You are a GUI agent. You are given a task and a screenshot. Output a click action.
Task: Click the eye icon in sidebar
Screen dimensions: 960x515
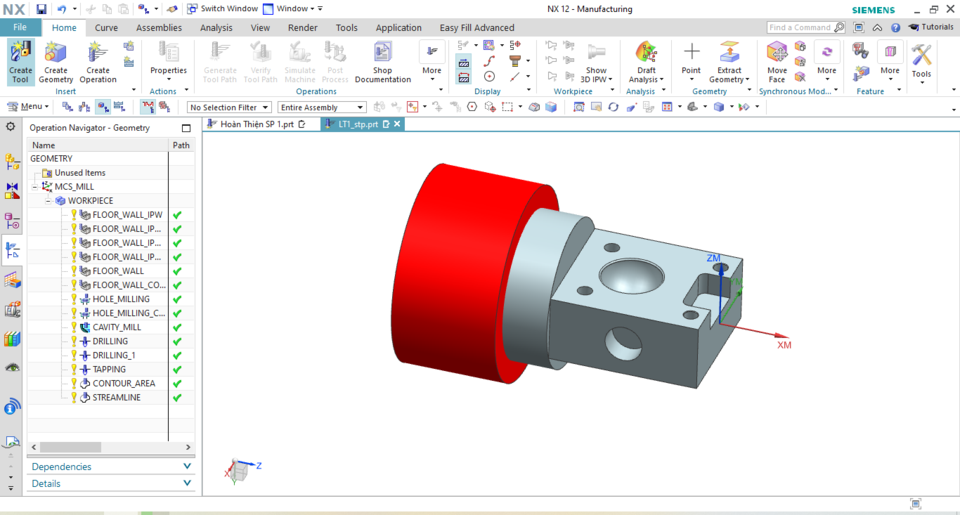point(12,367)
